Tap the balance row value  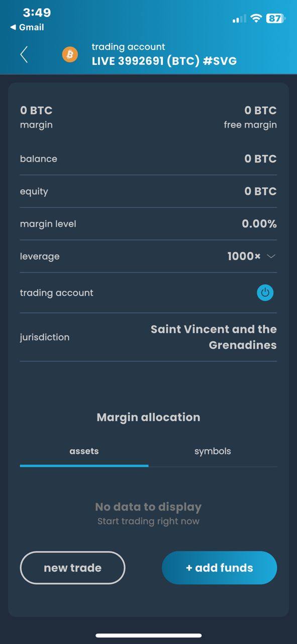tap(260, 159)
